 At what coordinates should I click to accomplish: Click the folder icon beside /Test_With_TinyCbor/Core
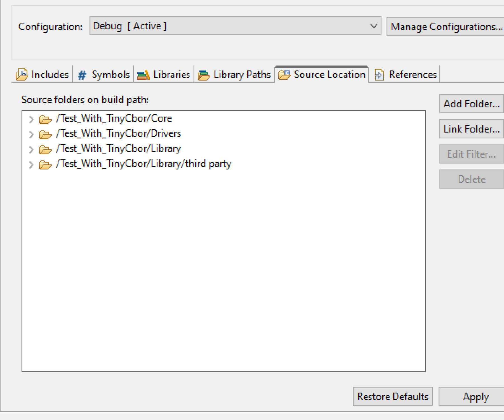(45, 118)
